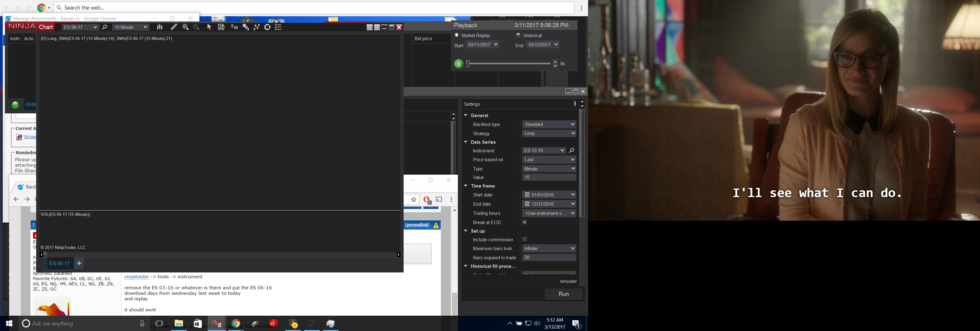Open chart Data Series bars icon
980x331 pixels.
pyautogui.click(x=160, y=27)
